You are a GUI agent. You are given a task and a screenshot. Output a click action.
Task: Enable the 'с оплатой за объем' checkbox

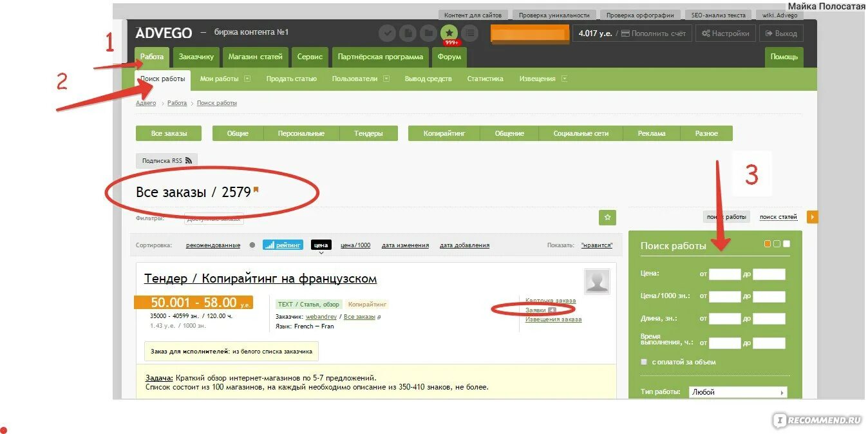(643, 362)
